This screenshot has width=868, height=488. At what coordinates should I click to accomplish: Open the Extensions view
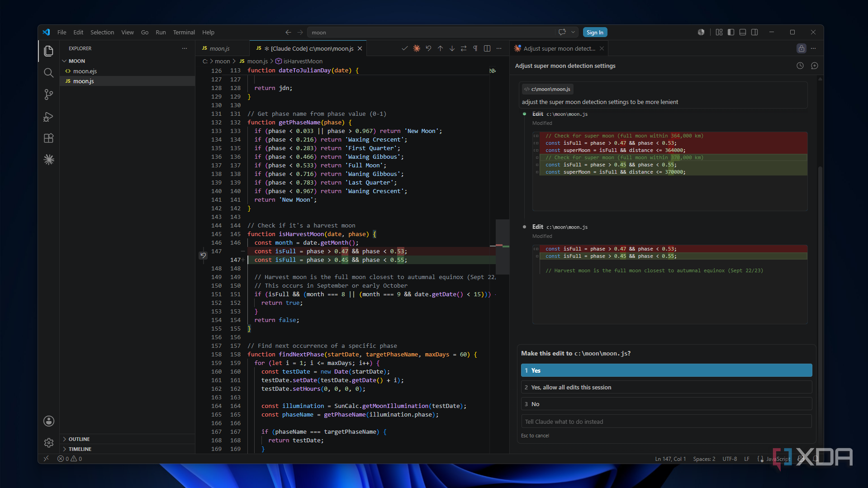(49, 138)
